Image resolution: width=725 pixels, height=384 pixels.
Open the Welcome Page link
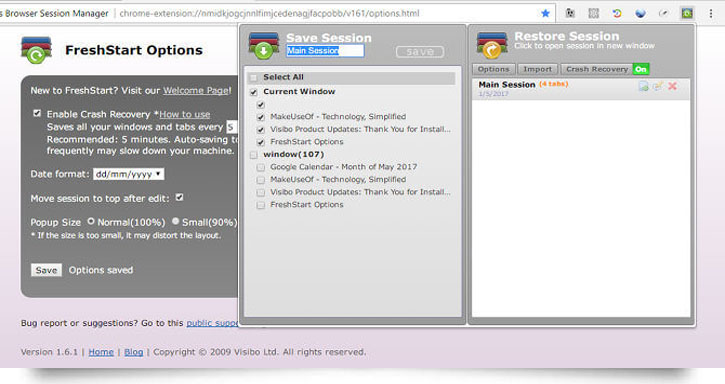(196, 90)
